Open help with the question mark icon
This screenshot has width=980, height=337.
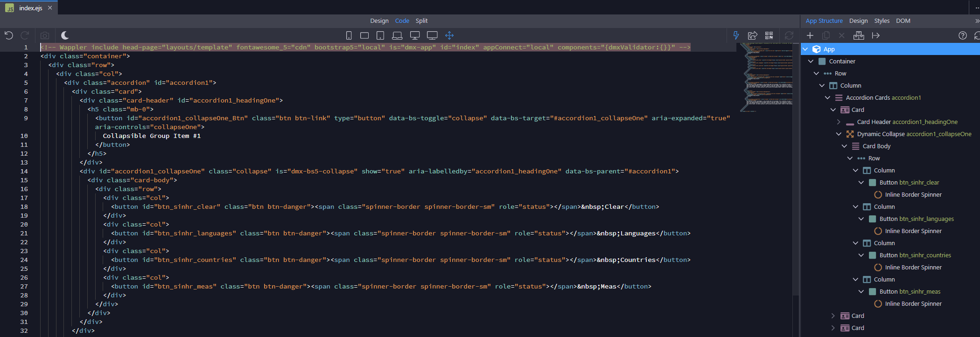click(x=963, y=35)
